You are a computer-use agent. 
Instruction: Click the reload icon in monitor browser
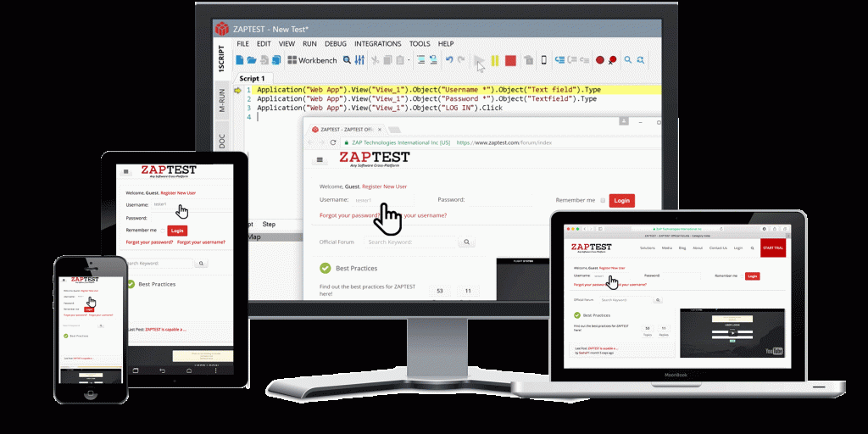332,142
